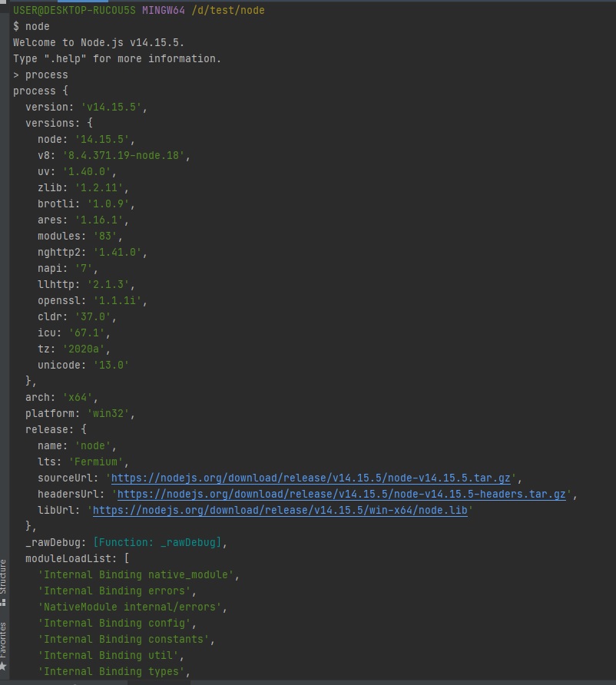Click the "ares: '1.16.1'" entry

(x=84, y=220)
